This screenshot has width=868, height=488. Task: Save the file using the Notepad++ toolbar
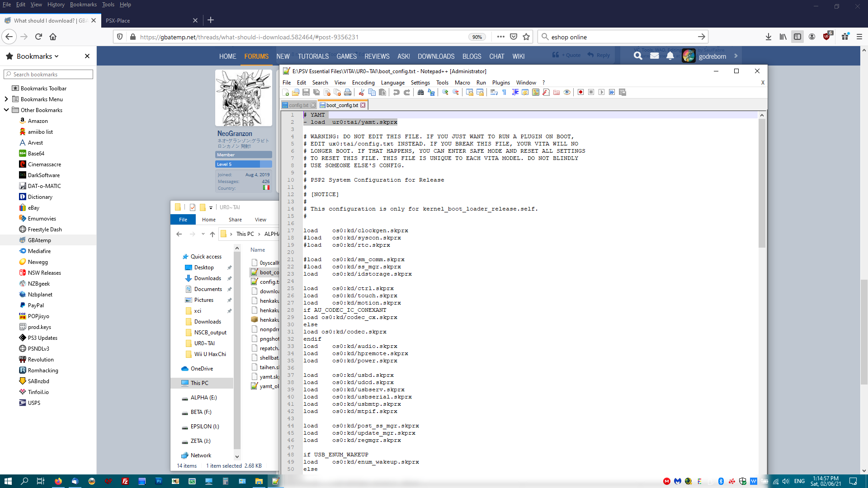(x=306, y=92)
